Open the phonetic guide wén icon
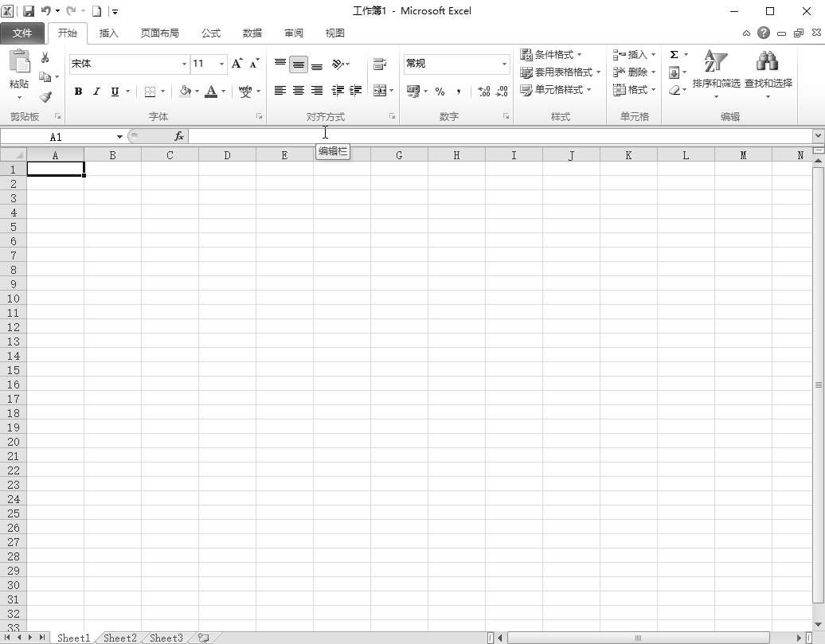 click(x=245, y=91)
